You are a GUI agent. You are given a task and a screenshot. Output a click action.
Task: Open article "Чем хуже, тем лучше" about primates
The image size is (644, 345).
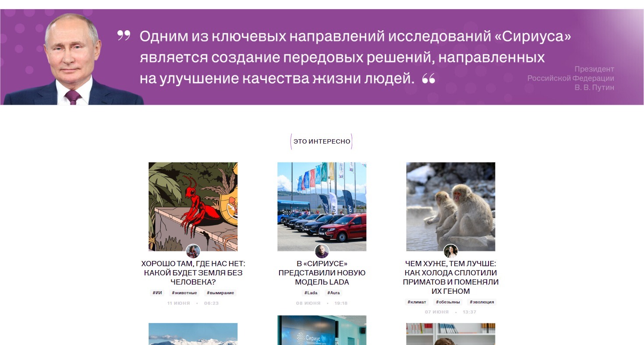[x=451, y=277]
